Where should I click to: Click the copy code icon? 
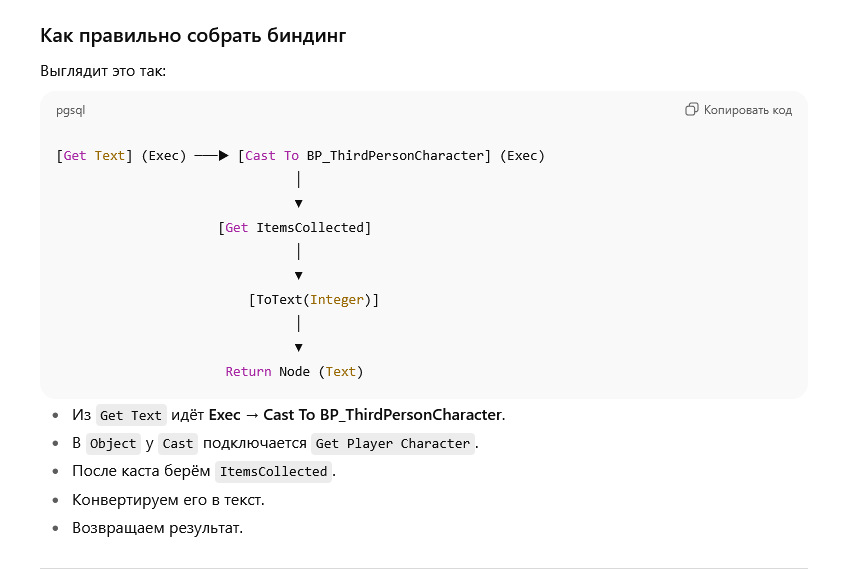point(691,110)
